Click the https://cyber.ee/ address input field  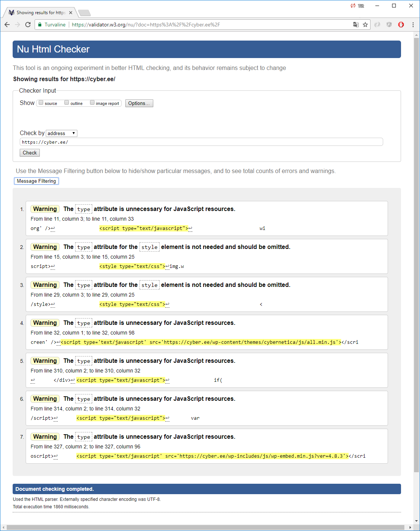point(201,142)
